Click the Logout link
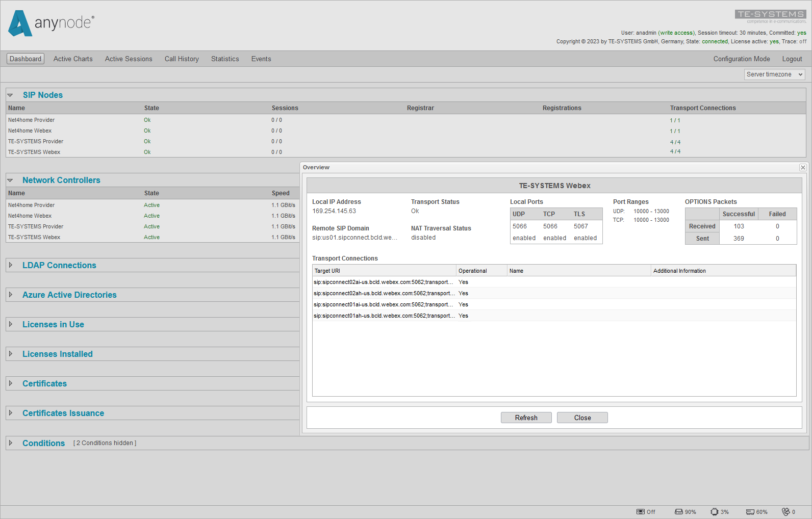Viewport: 812px width, 519px height. (792, 59)
